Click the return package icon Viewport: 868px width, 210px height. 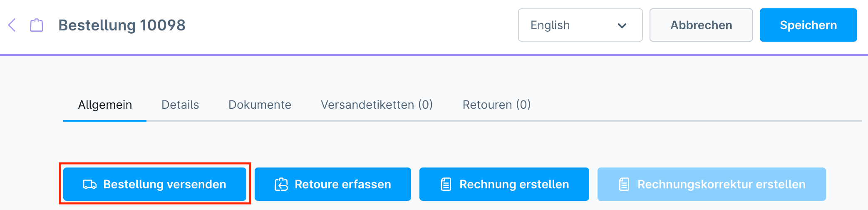tap(281, 184)
